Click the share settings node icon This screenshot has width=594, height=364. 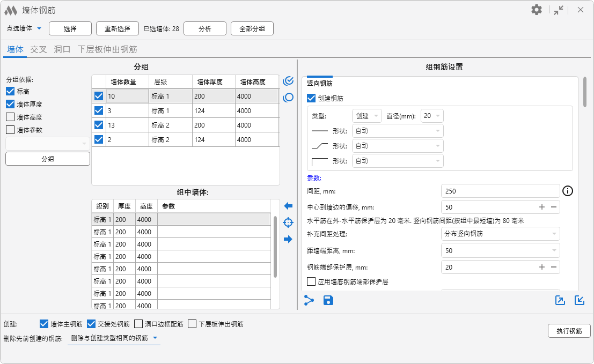[x=309, y=300]
